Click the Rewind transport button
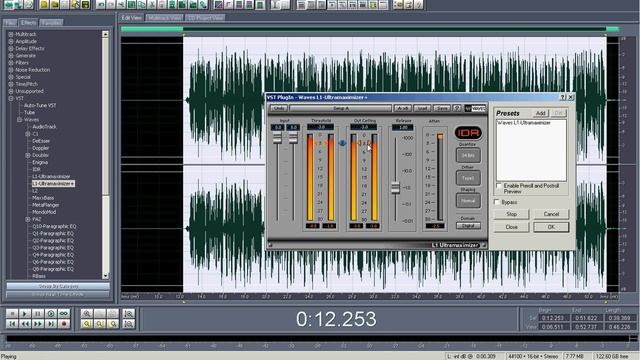The image size is (640, 360). [x=24, y=324]
